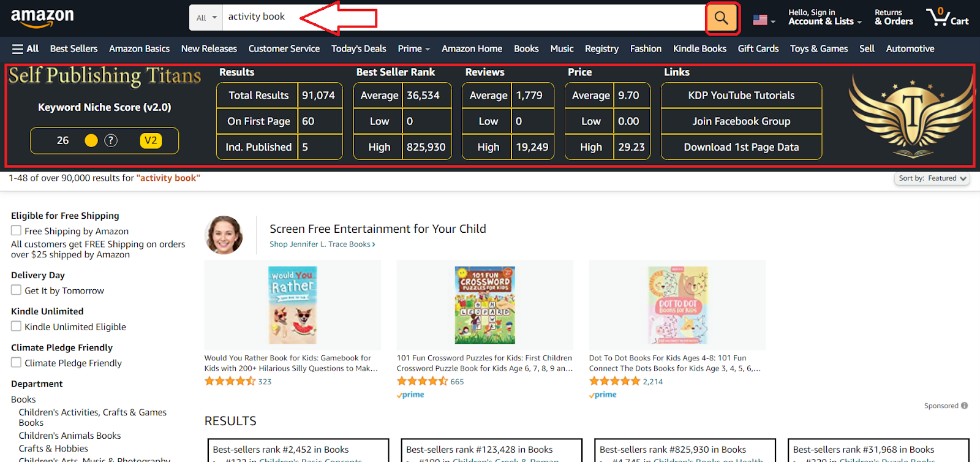Open Toys & Games in nav bar
Screen dimensions: 980x462
[819, 48]
